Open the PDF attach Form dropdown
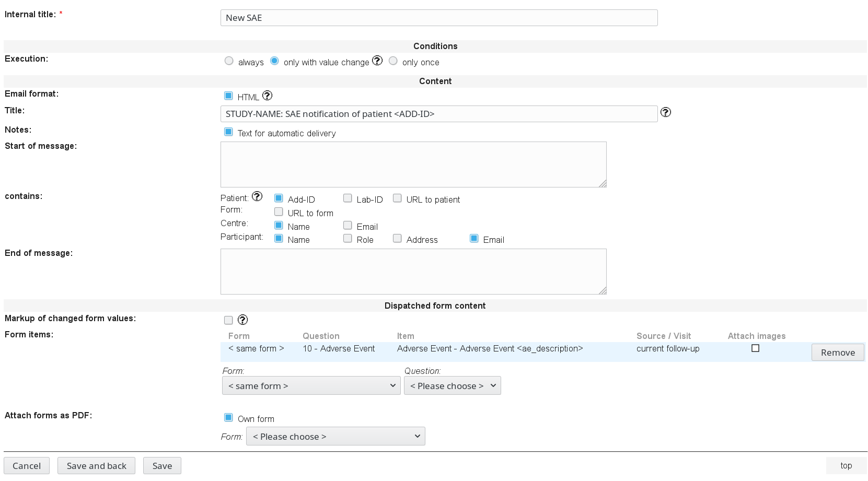 pos(335,436)
